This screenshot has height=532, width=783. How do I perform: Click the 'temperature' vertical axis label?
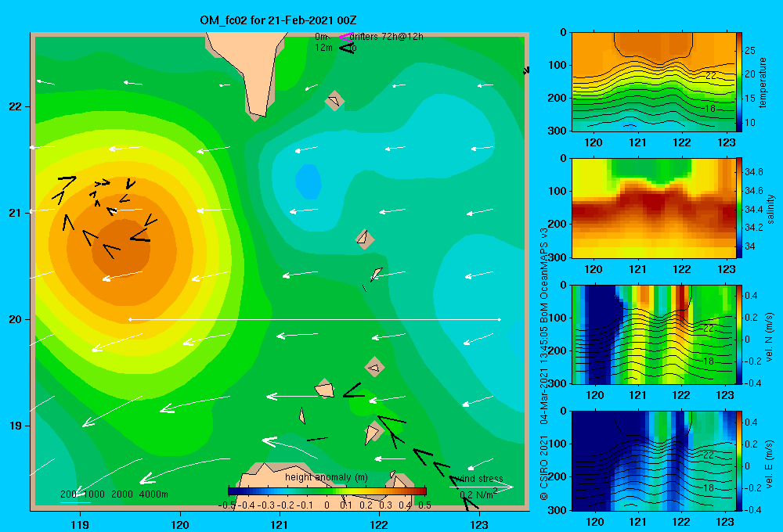763,82
